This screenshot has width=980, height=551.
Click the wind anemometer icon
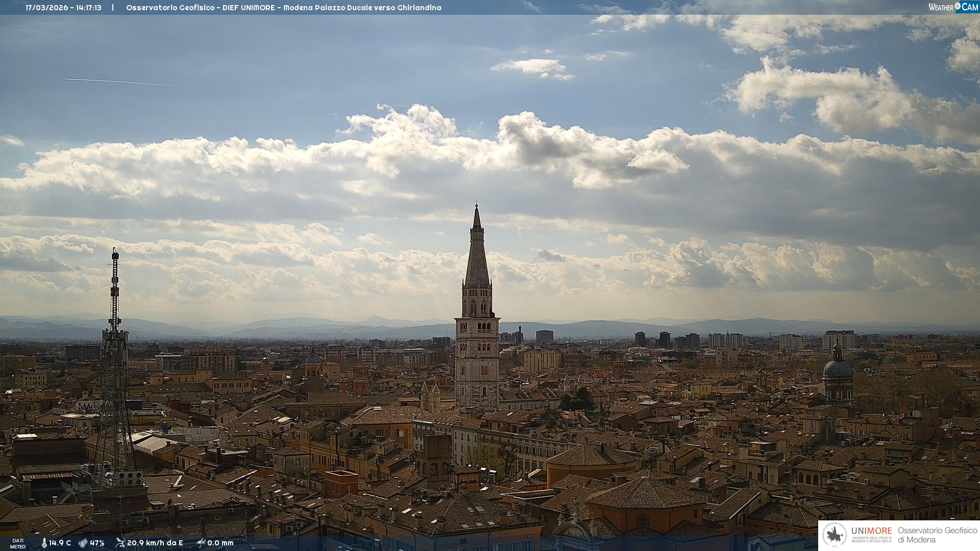[120, 542]
